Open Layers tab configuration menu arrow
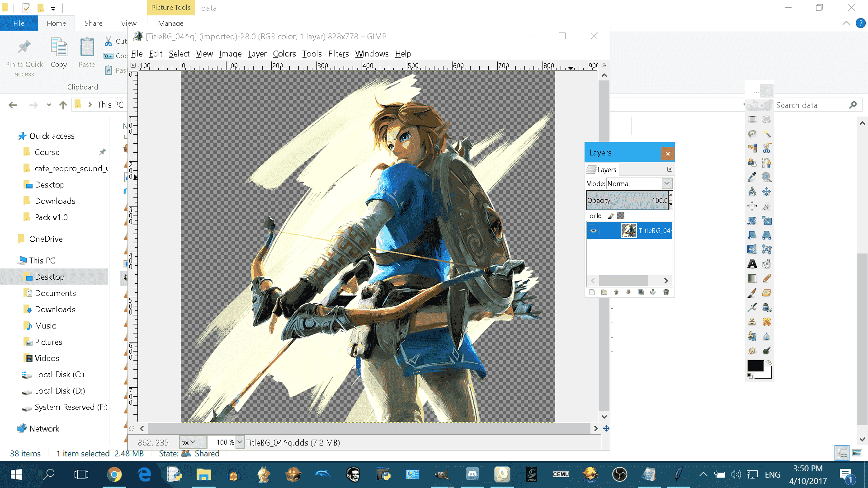This screenshot has width=868, height=488. 670,169
